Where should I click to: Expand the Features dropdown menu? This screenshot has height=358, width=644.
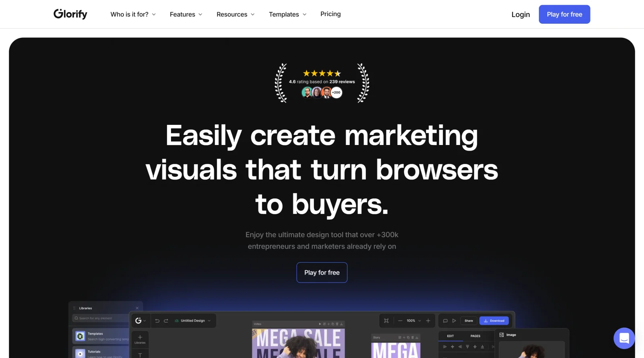coord(186,14)
